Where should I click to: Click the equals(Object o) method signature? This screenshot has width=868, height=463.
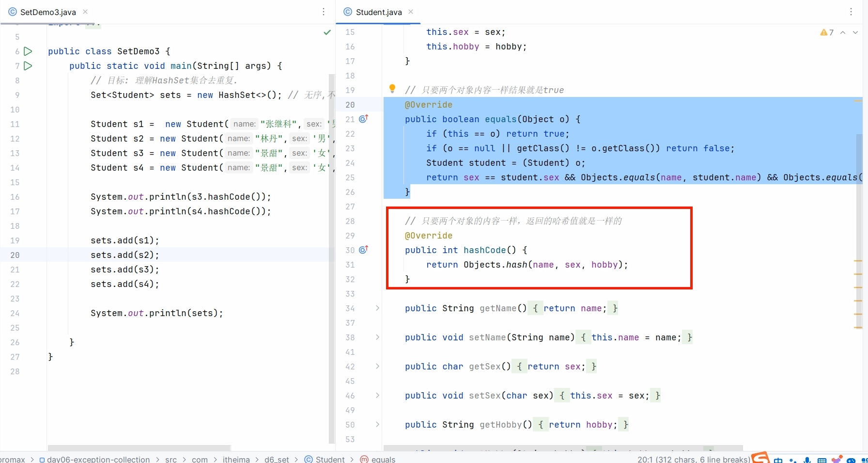click(493, 119)
